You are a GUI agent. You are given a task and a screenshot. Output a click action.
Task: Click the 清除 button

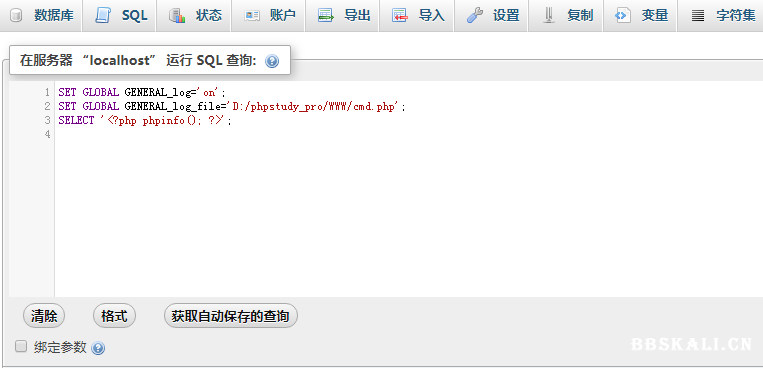click(x=44, y=316)
